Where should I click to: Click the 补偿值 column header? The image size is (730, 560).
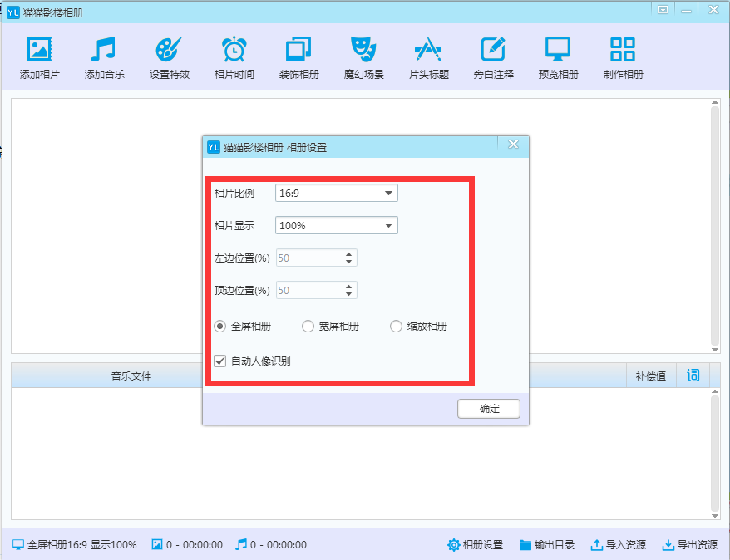650,376
